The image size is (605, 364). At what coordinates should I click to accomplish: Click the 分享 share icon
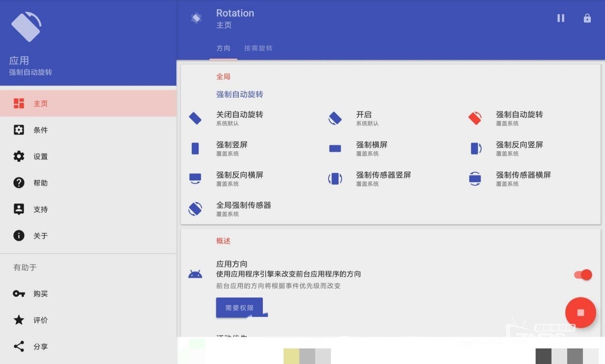pos(19,347)
